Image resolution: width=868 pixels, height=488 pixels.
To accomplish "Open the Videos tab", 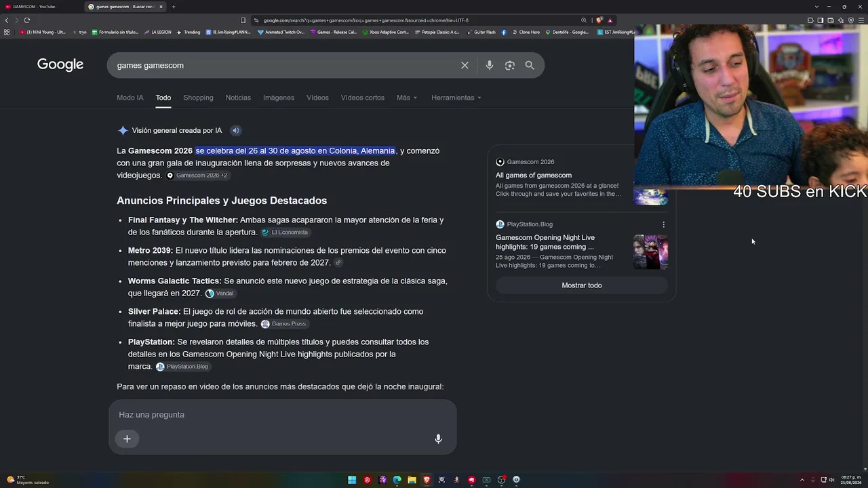I will click(x=317, y=98).
